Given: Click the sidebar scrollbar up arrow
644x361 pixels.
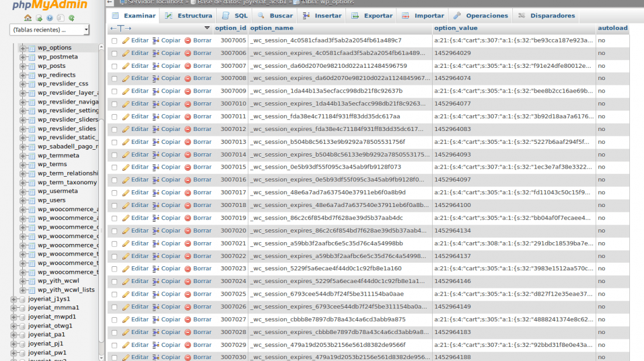Looking at the screenshot, I should point(101,47).
